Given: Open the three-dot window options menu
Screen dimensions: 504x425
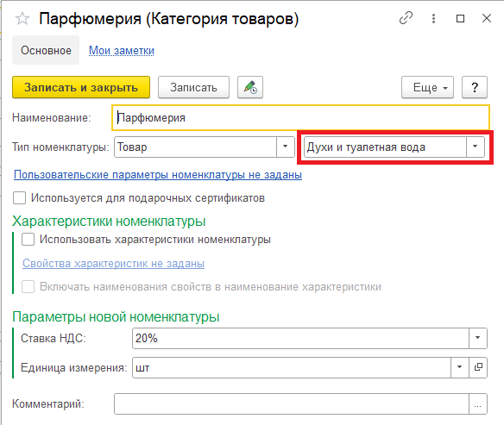Looking at the screenshot, I should tap(433, 18).
